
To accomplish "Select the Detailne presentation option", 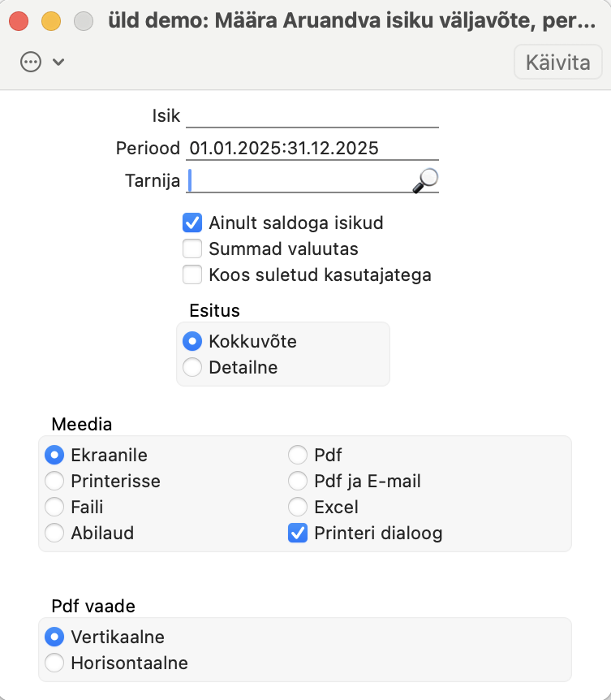I will click(x=192, y=367).
